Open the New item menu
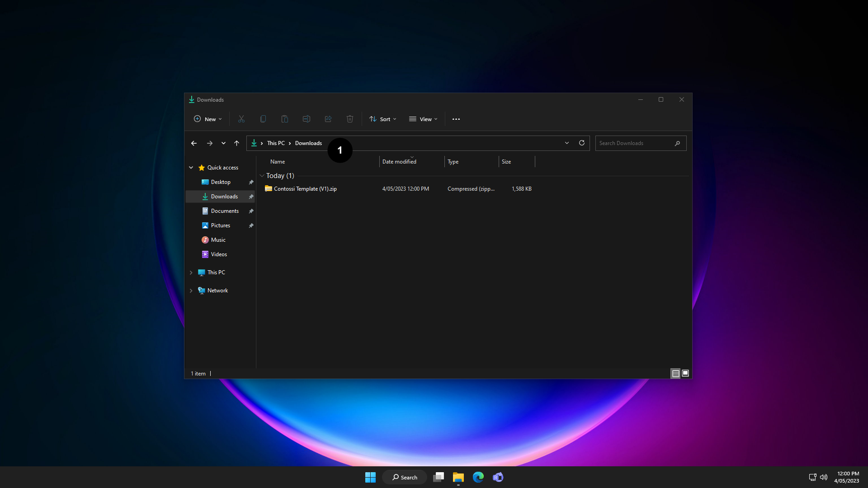Screen dimensions: 868x488 pos(208,119)
